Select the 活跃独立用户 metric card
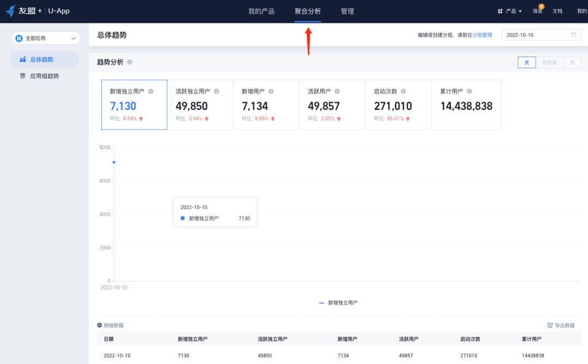588x364 pixels. (200, 104)
